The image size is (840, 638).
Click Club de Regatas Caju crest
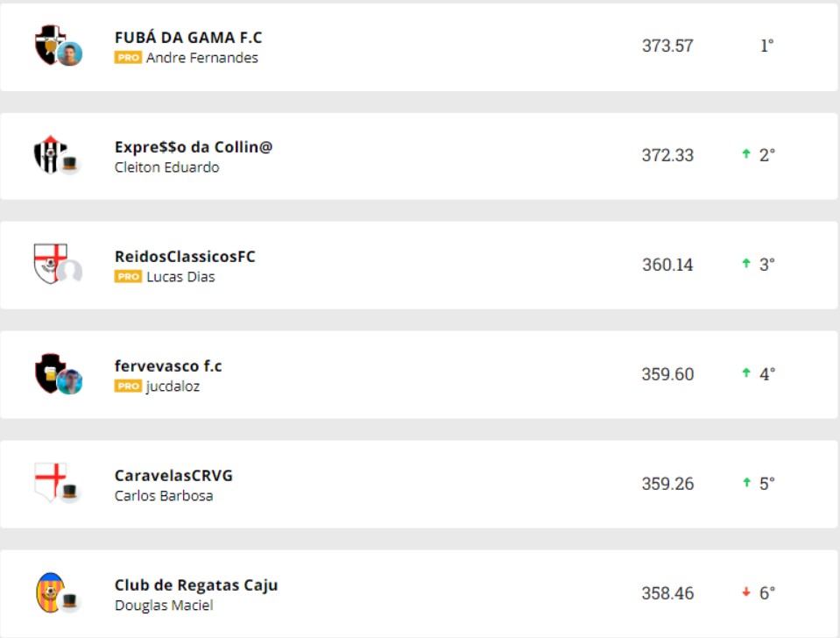pyautogui.click(x=50, y=592)
